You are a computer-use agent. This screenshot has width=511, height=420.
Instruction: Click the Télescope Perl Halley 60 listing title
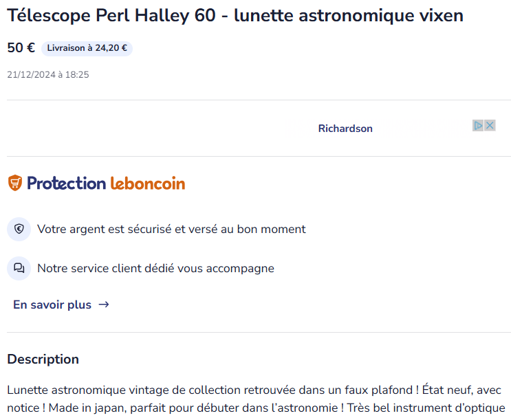click(235, 16)
